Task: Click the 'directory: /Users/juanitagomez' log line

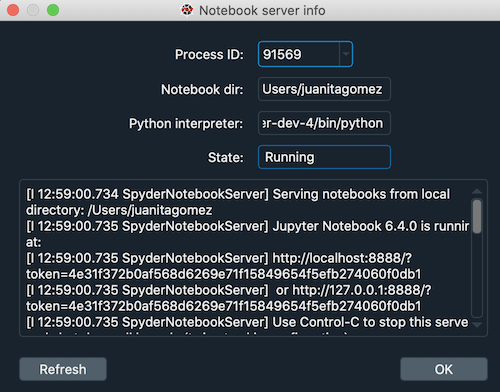Action: tap(119, 210)
